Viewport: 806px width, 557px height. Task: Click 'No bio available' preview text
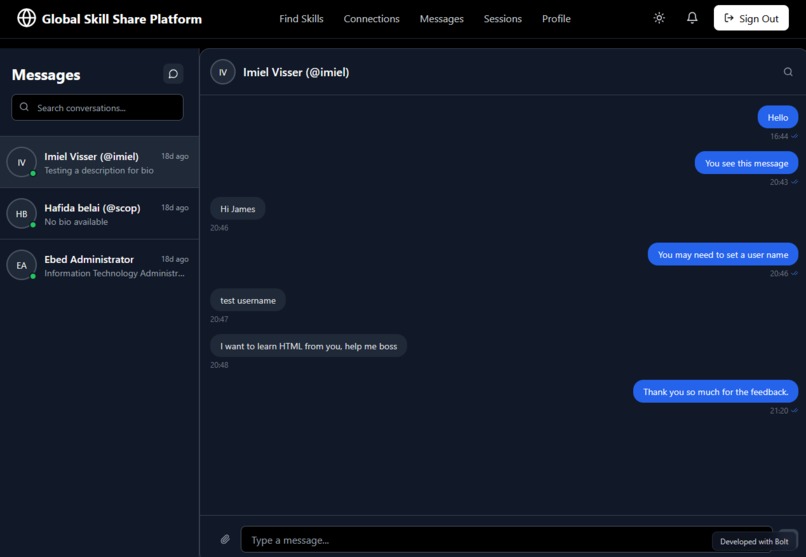[x=76, y=221]
